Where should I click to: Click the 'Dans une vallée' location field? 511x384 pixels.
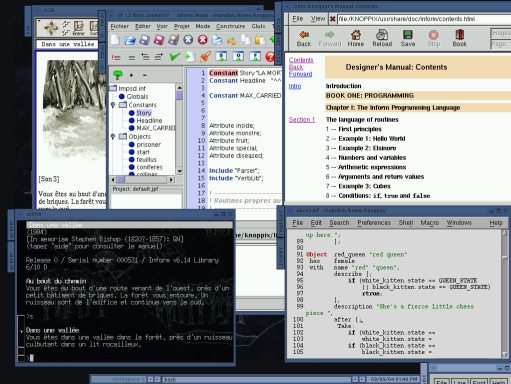coord(68,44)
